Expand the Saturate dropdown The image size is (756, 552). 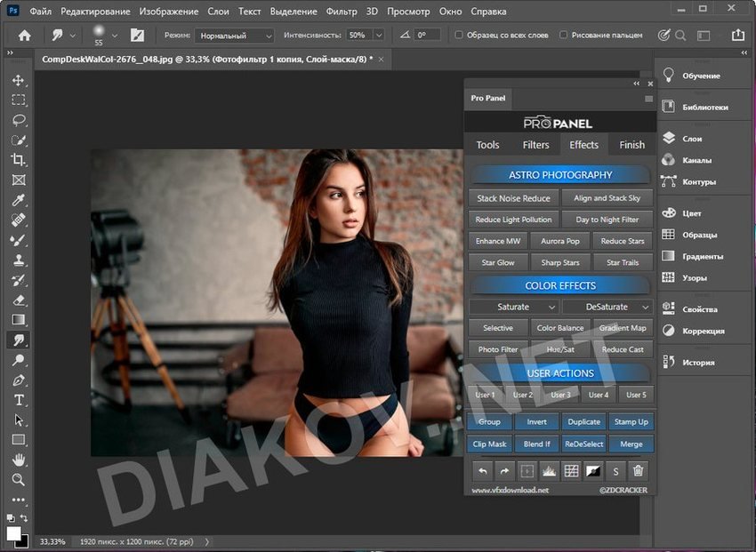pyautogui.click(x=513, y=307)
